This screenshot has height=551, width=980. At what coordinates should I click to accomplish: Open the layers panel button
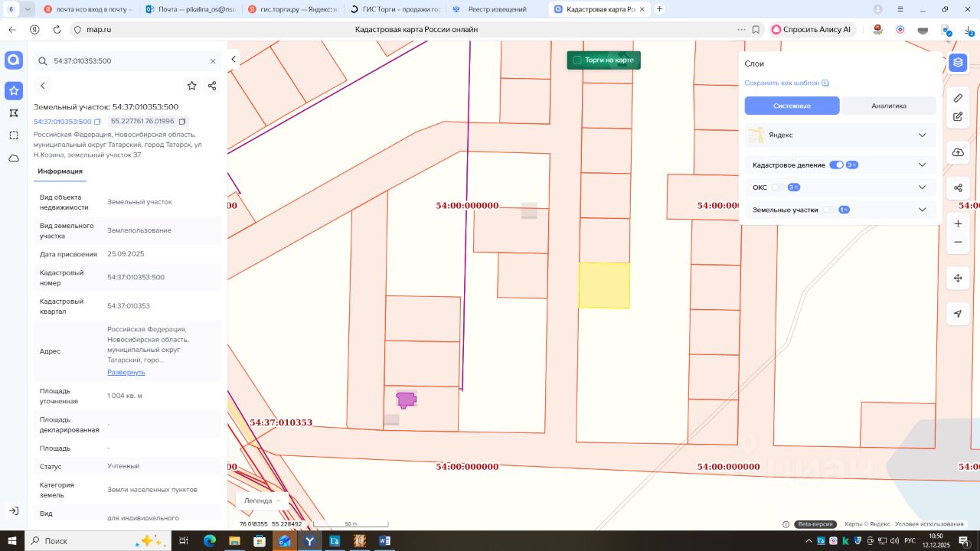click(957, 63)
